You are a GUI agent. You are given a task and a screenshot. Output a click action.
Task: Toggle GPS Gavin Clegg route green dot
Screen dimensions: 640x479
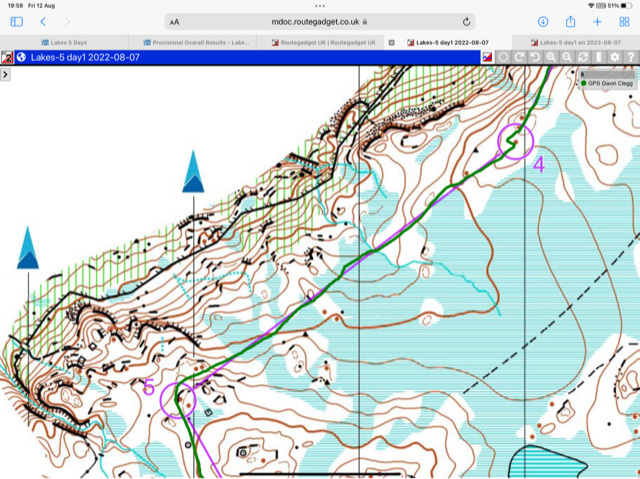[x=584, y=84]
